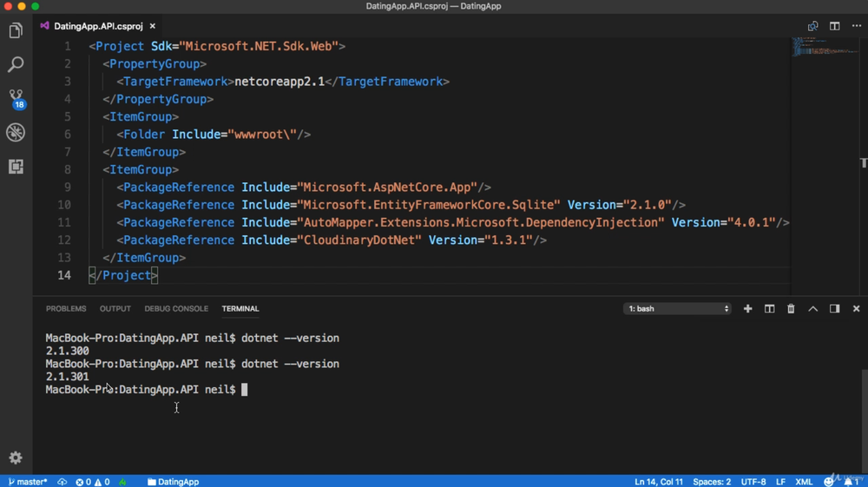Switch to the PROBLEMS panel tab
868x487 pixels.
point(66,309)
